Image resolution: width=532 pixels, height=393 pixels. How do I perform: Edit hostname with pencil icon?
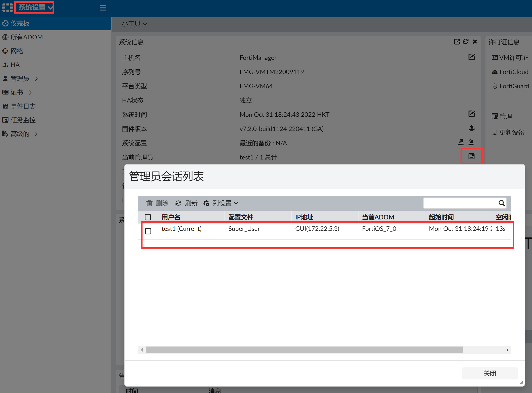(471, 57)
